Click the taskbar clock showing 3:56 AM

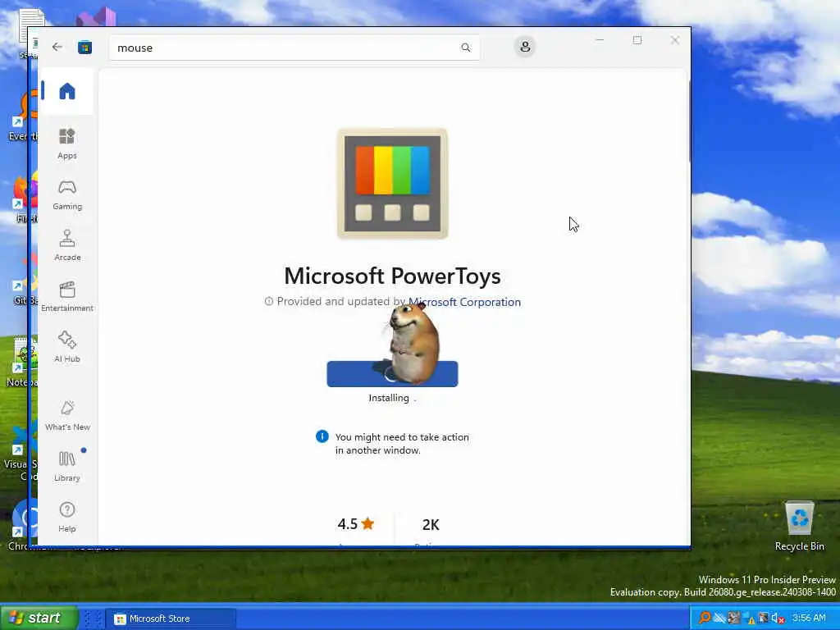(x=809, y=618)
